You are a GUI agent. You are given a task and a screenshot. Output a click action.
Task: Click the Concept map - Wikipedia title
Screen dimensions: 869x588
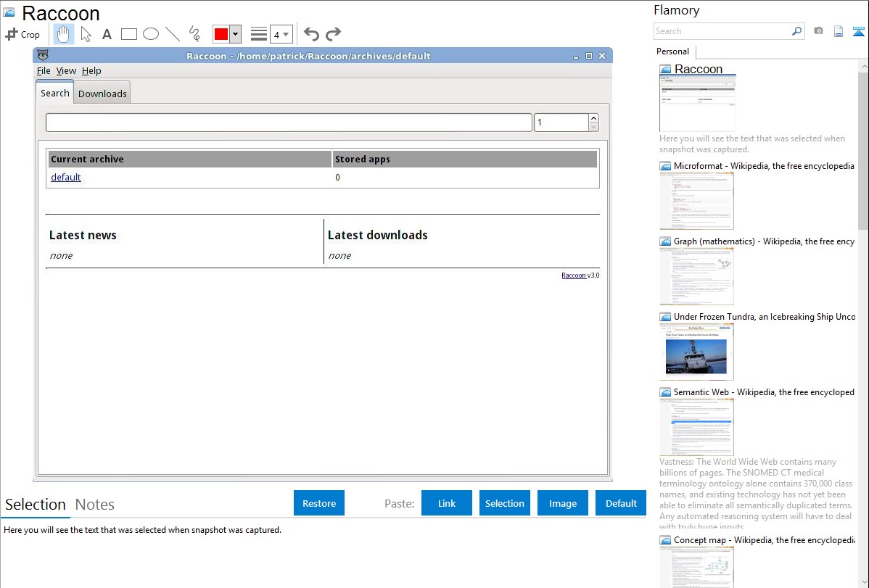point(765,540)
